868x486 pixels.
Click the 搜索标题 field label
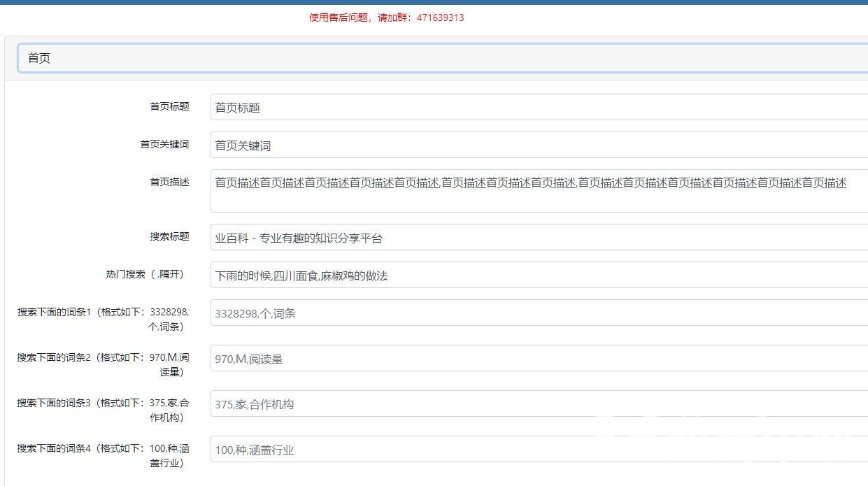coord(169,236)
